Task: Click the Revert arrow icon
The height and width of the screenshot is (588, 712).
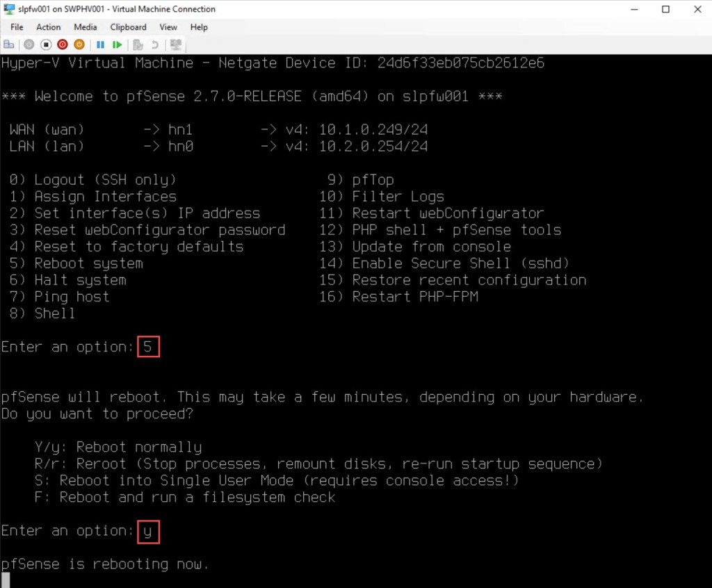Action: pyautogui.click(x=154, y=44)
